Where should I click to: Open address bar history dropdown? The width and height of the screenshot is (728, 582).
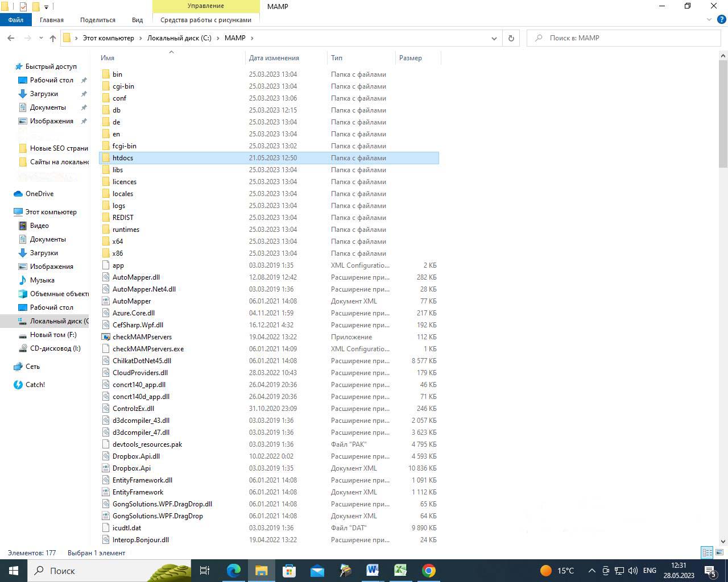coord(494,38)
